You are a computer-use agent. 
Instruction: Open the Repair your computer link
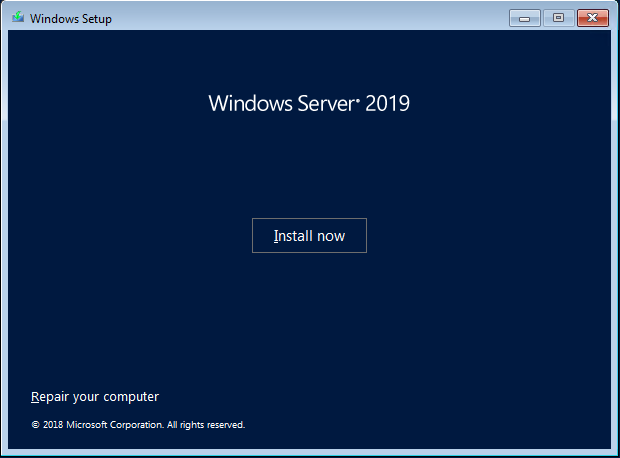coord(95,397)
